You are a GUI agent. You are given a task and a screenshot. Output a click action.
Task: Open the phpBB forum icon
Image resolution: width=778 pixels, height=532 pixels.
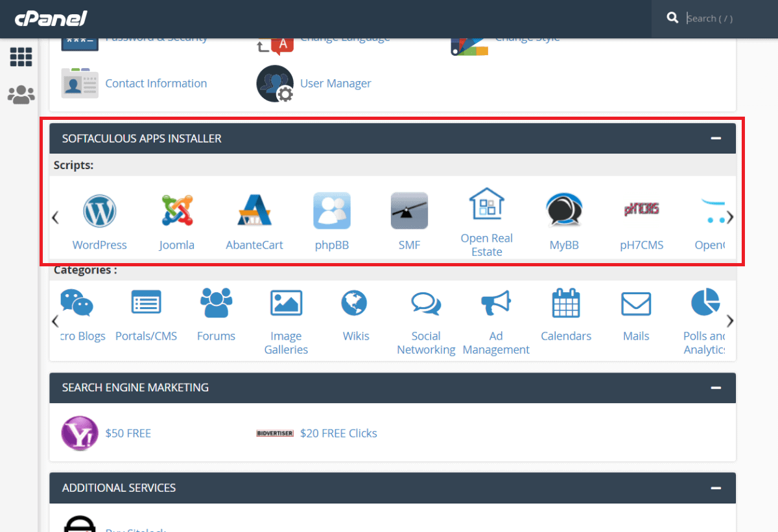332,211
